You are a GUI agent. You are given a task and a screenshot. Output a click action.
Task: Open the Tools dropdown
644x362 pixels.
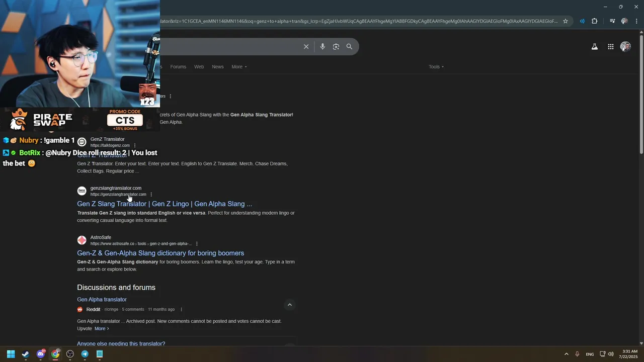point(436,67)
